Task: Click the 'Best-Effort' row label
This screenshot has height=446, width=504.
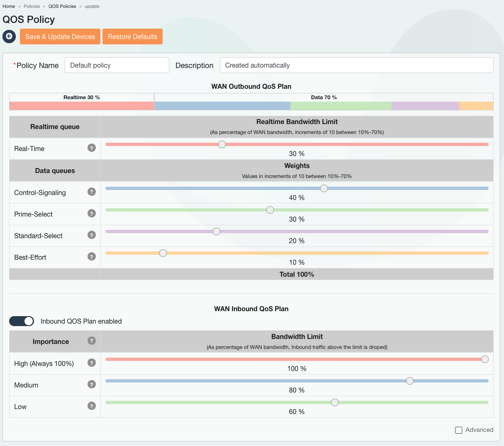Action: click(x=30, y=257)
